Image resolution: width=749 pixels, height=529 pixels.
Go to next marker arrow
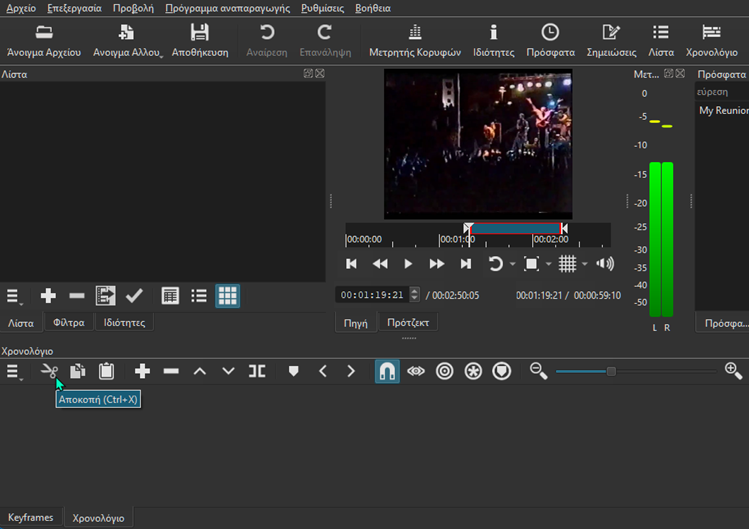tap(351, 371)
